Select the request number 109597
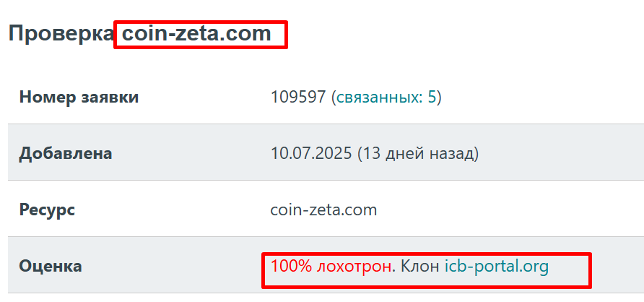 pos(297,97)
